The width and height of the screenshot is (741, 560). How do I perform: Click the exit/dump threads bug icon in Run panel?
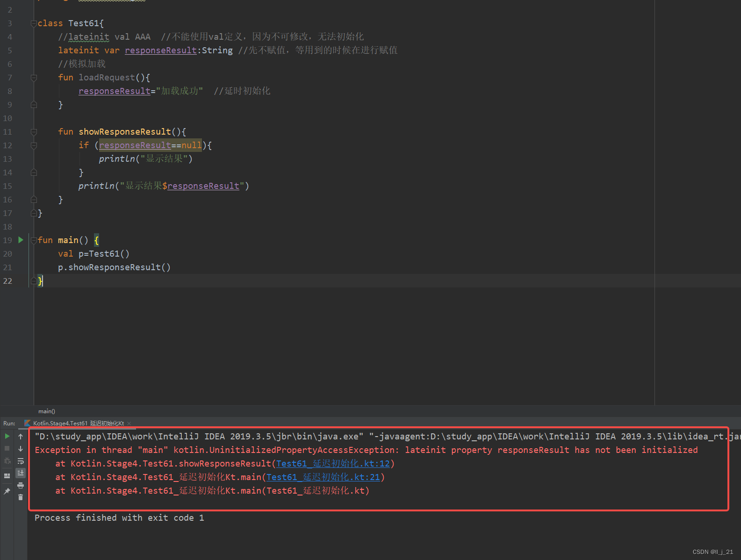coord(7,461)
